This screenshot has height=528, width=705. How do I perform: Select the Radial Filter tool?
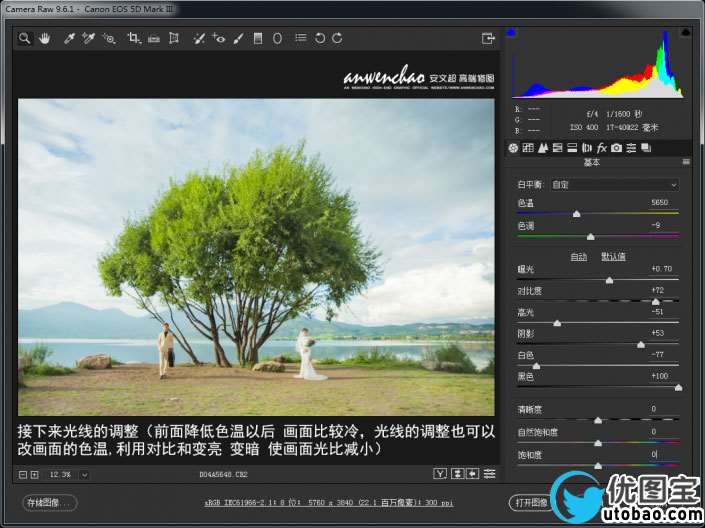point(277,38)
